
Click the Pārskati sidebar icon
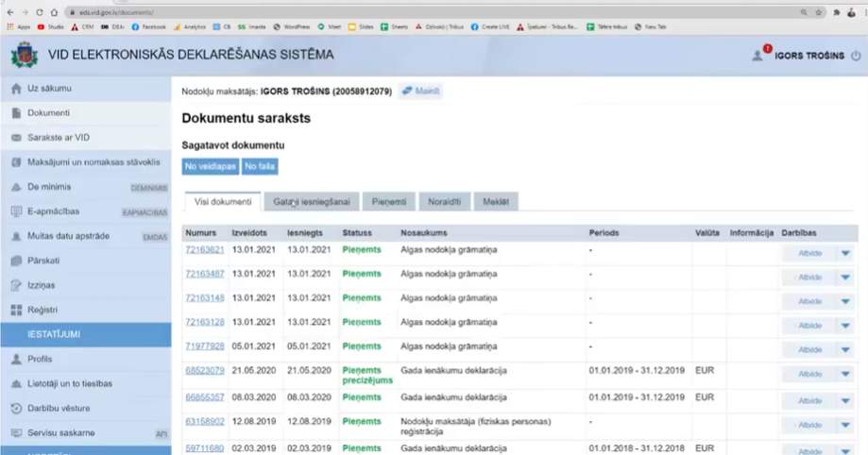pyautogui.click(x=16, y=260)
